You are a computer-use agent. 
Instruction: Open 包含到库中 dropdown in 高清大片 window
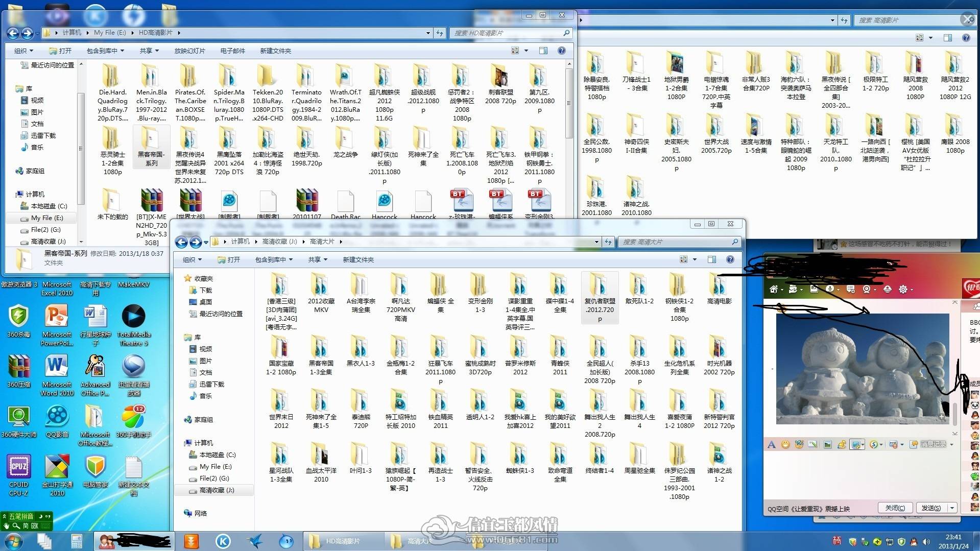click(274, 259)
